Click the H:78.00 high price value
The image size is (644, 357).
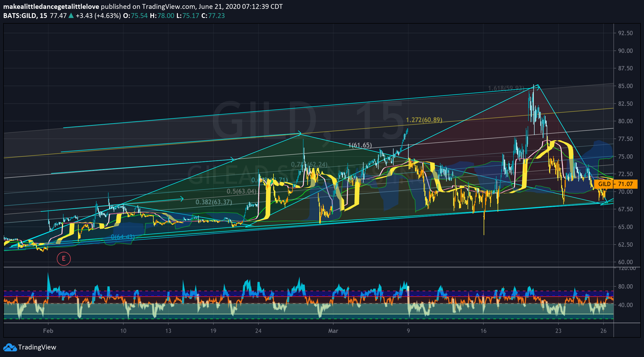162,16
